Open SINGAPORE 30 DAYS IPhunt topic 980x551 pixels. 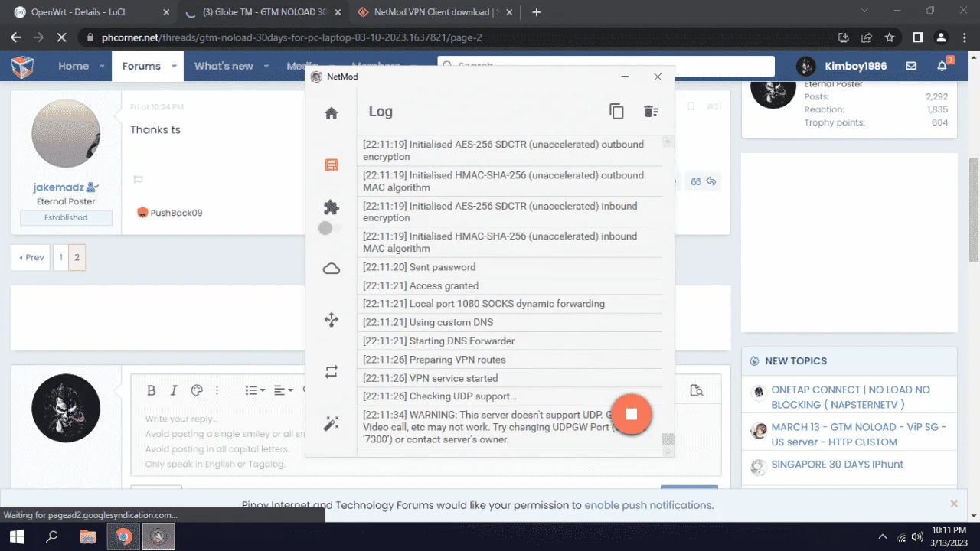pyautogui.click(x=837, y=464)
